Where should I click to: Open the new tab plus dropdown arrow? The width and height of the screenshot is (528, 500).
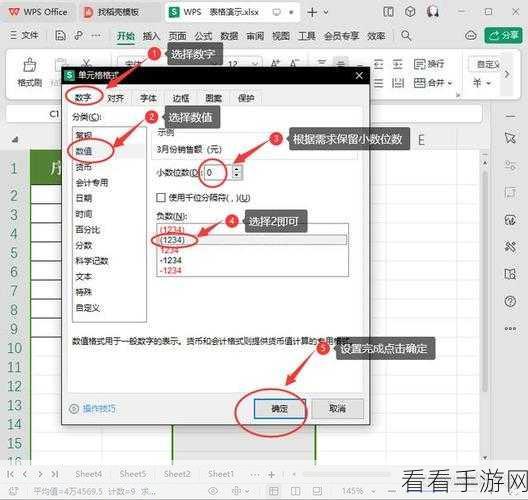click(x=326, y=12)
